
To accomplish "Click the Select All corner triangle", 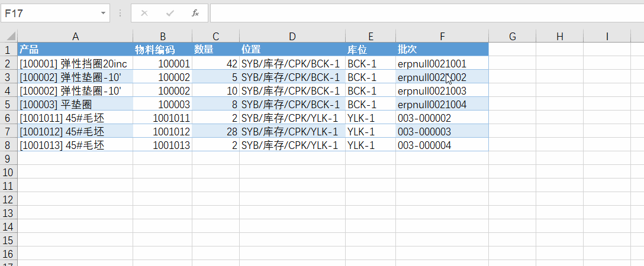I will 9,37.
